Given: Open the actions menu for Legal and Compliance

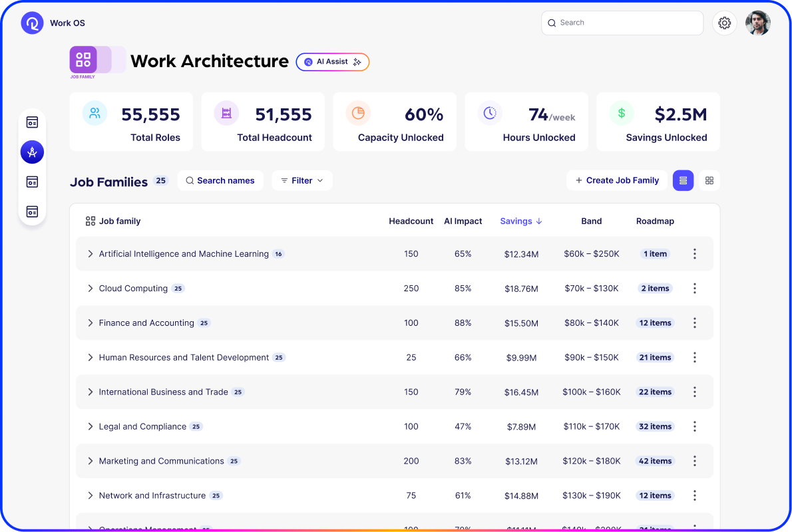Looking at the screenshot, I should 694,426.
